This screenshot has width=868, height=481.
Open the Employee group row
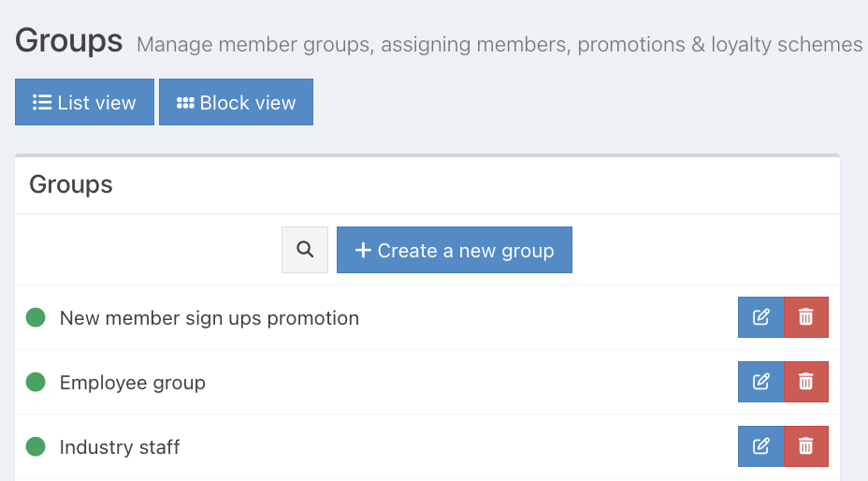[x=132, y=383]
